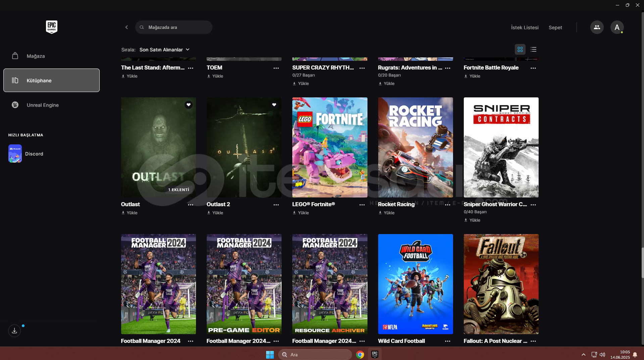Switch to list view
This screenshot has height=360, width=644.
[x=533, y=49]
